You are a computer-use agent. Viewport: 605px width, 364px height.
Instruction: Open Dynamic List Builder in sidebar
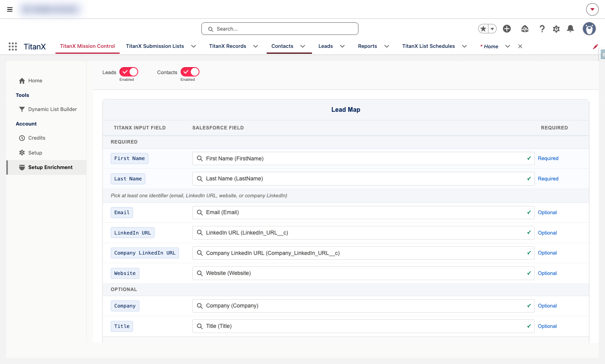pyautogui.click(x=53, y=109)
